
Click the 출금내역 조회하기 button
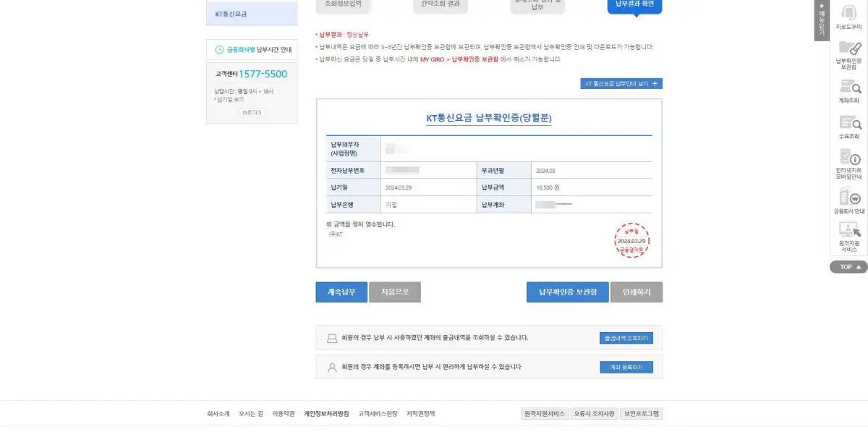(x=626, y=338)
